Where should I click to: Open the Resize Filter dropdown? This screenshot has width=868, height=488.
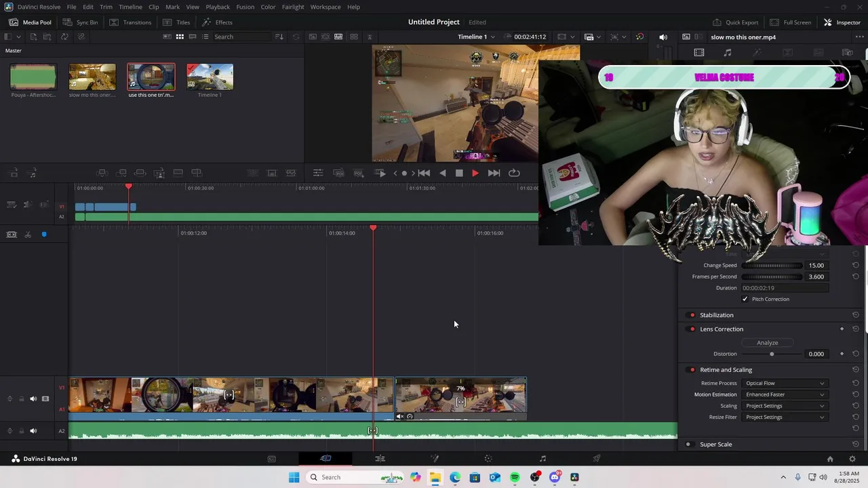tap(785, 418)
